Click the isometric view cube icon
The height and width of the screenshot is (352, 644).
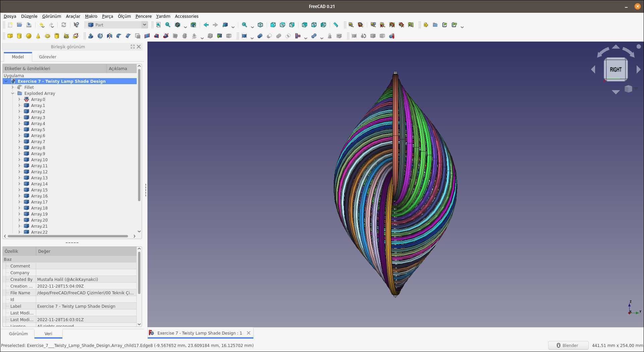tap(260, 25)
